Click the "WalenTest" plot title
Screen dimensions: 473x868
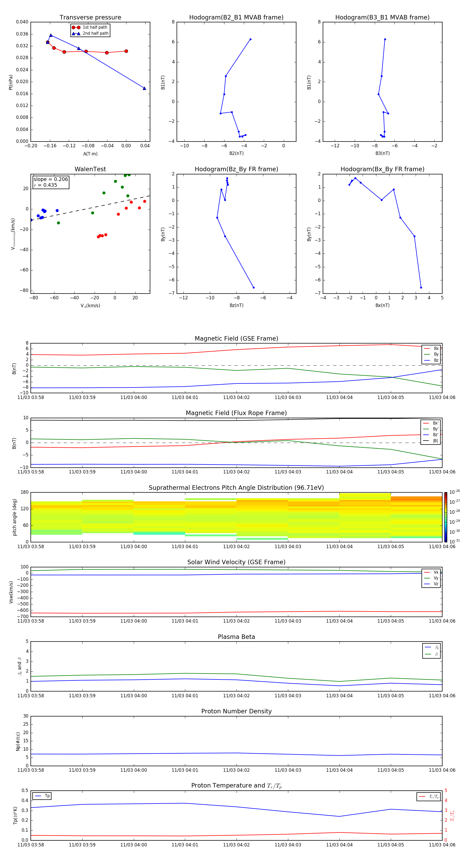pos(90,169)
